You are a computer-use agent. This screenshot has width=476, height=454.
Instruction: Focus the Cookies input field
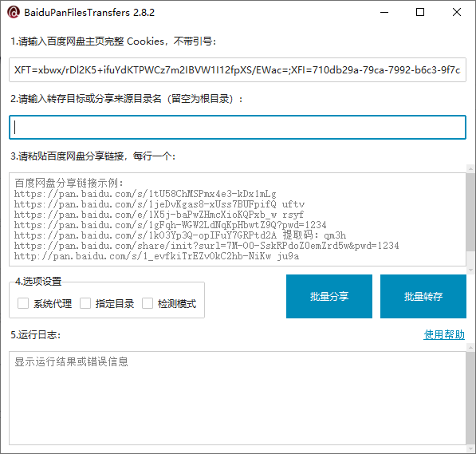(238, 70)
